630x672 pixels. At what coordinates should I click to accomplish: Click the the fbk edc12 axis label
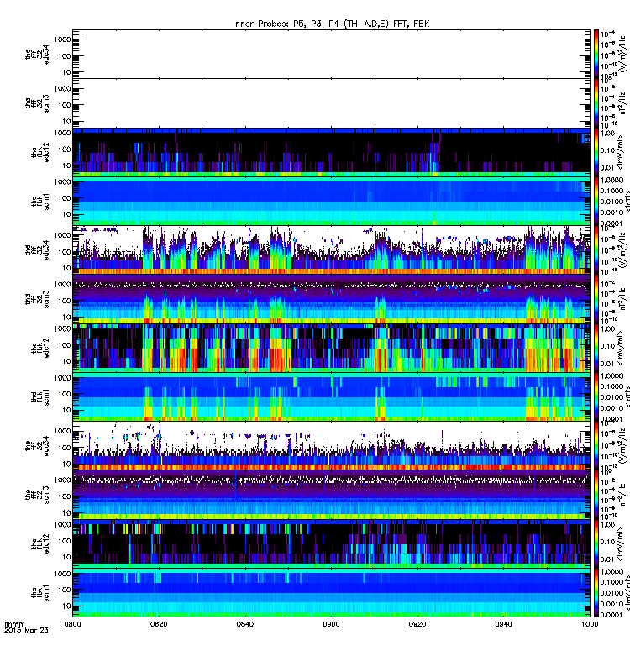39,543
